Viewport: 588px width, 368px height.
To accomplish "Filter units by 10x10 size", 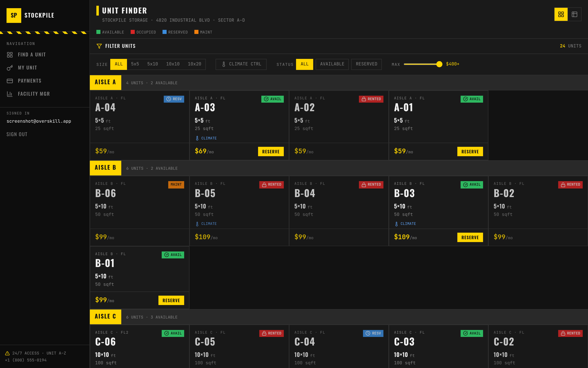I will coord(173,64).
